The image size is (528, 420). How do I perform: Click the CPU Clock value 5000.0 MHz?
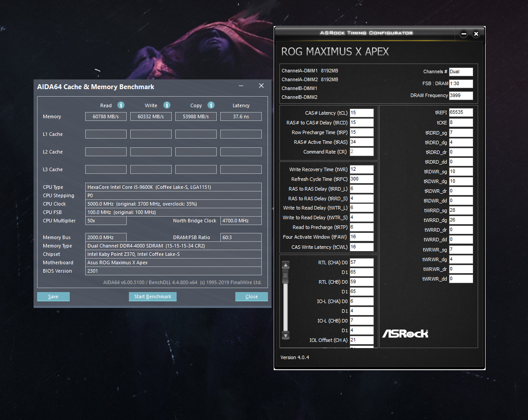pyautogui.click(x=173, y=204)
